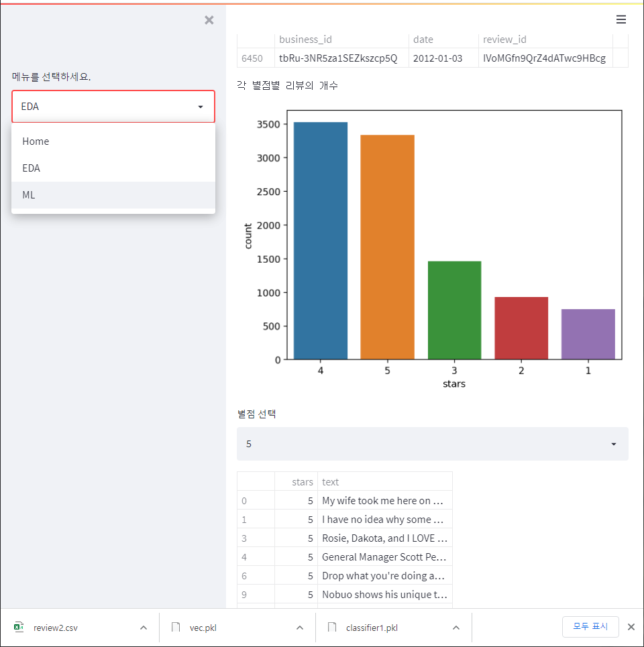The width and height of the screenshot is (644, 647).
Task: Expand options chevron for review2.csv
Action: 144,628
